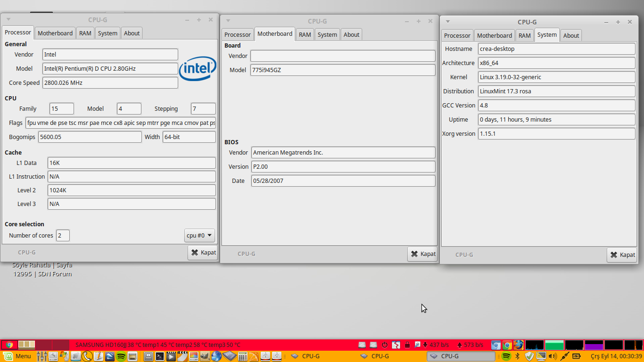Open the Bluetooth tray icon

click(517, 356)
